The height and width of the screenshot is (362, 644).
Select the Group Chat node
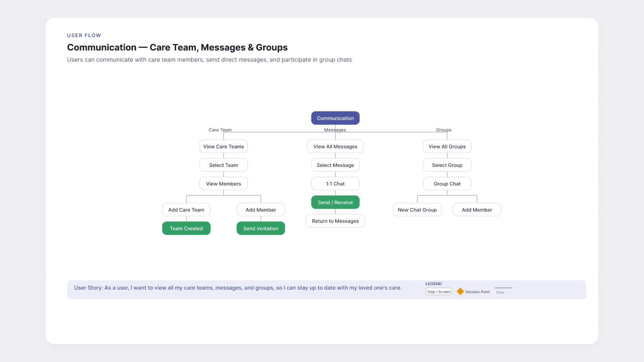[x=447, y=184]
